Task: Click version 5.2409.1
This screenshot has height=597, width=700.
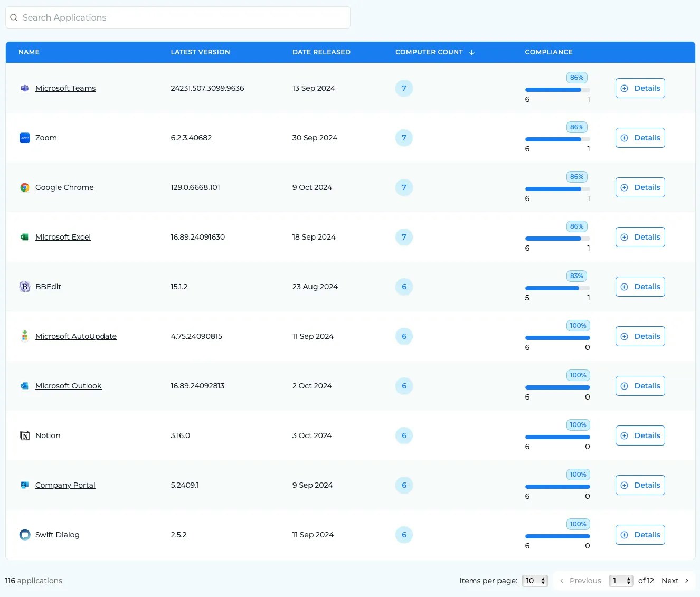Action: (185, 485)
